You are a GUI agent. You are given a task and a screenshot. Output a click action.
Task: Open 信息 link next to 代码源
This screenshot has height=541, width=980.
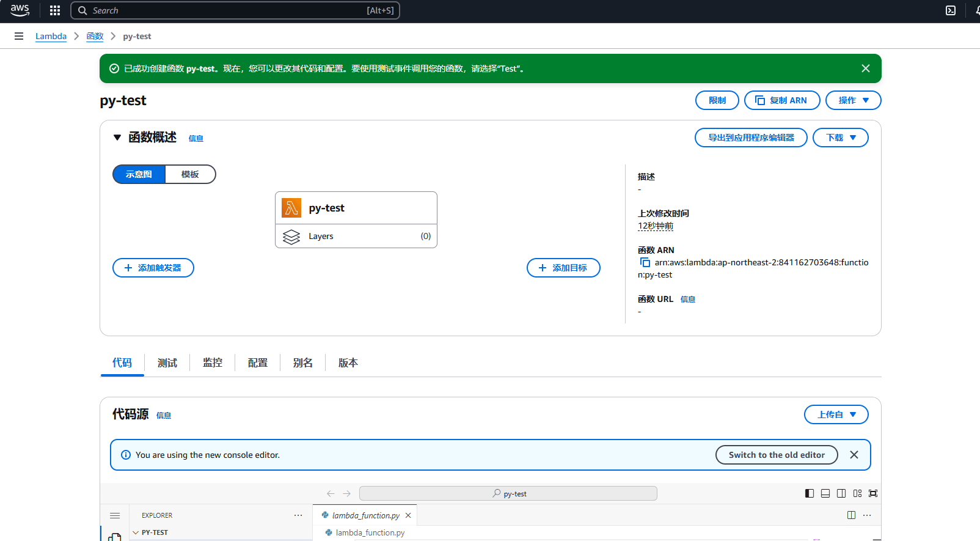pos(164,416)
